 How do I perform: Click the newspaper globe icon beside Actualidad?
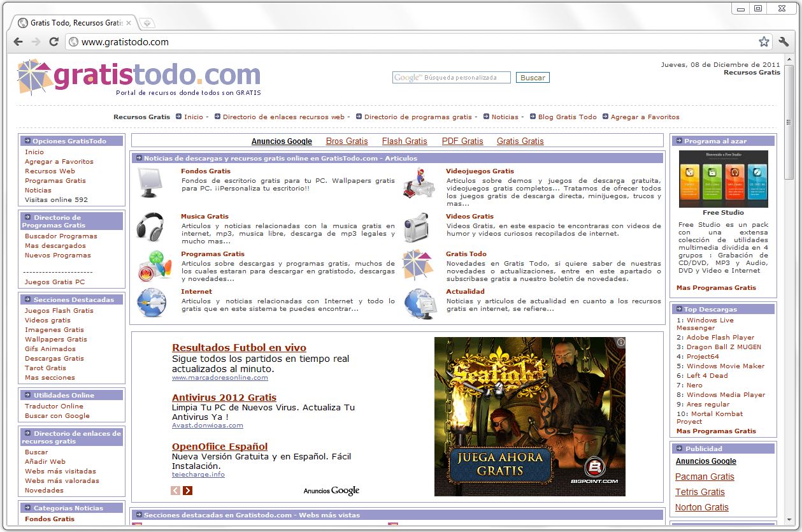tap(420, 304)
